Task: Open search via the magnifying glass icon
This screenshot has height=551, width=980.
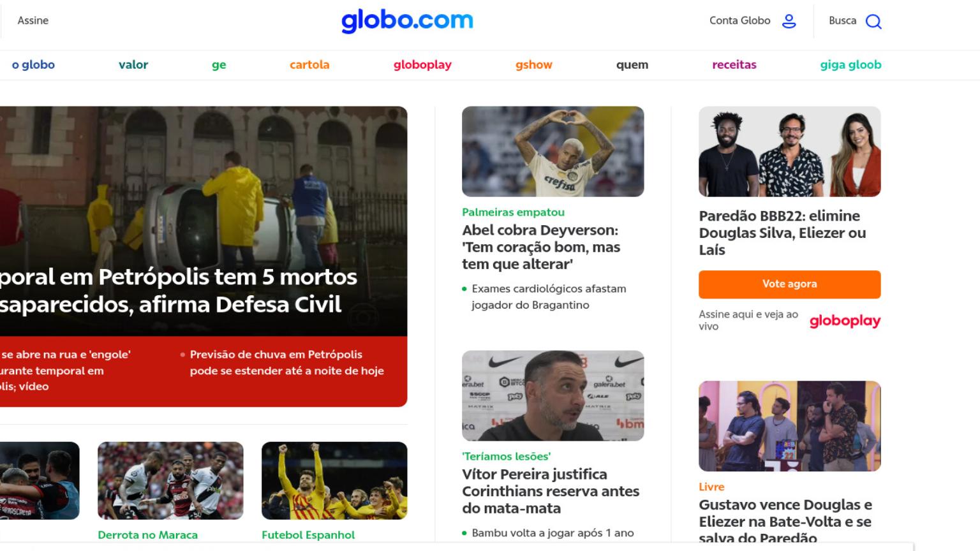Action: (x=873, y=22)
